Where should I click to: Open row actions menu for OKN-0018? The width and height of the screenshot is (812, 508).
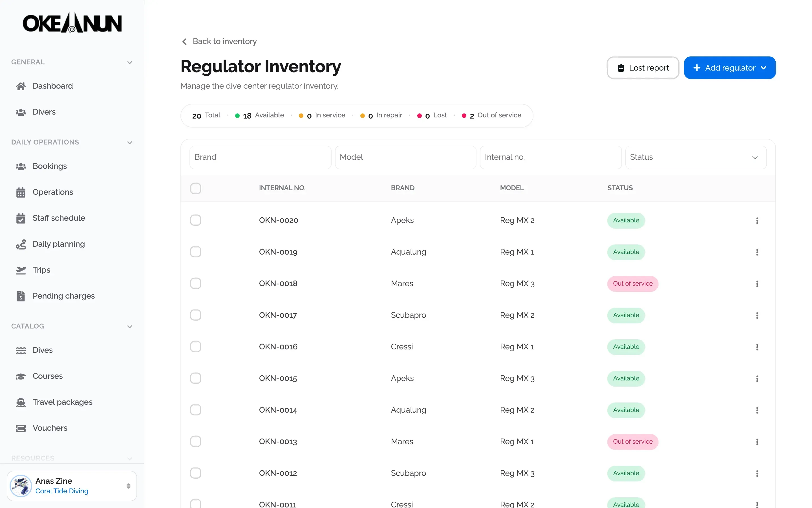coord(757,284)
